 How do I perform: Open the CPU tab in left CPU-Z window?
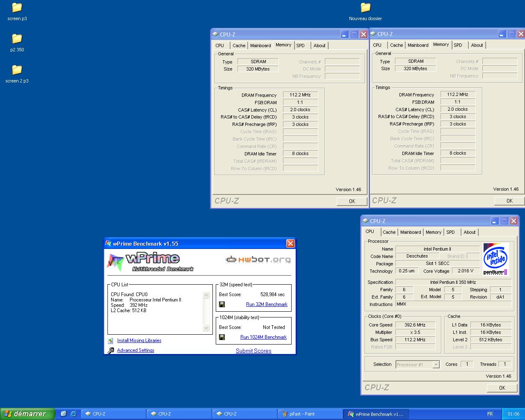(220, 46)
